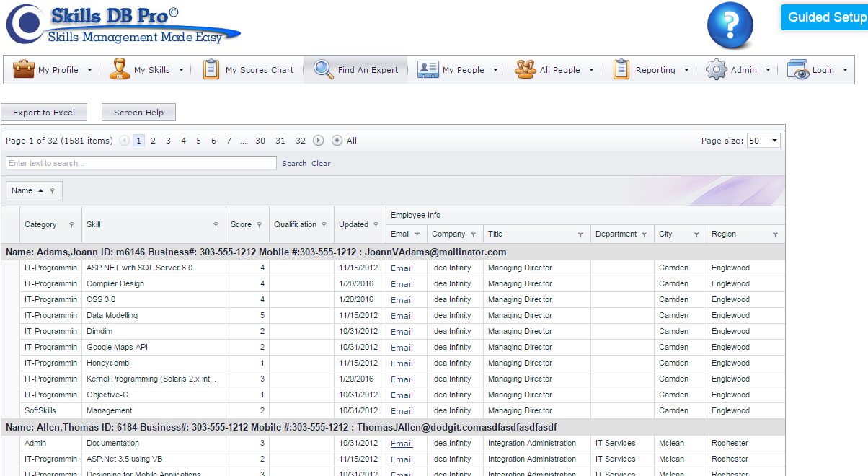
Task: Open the Admin menu label
Action: (744, 70)
